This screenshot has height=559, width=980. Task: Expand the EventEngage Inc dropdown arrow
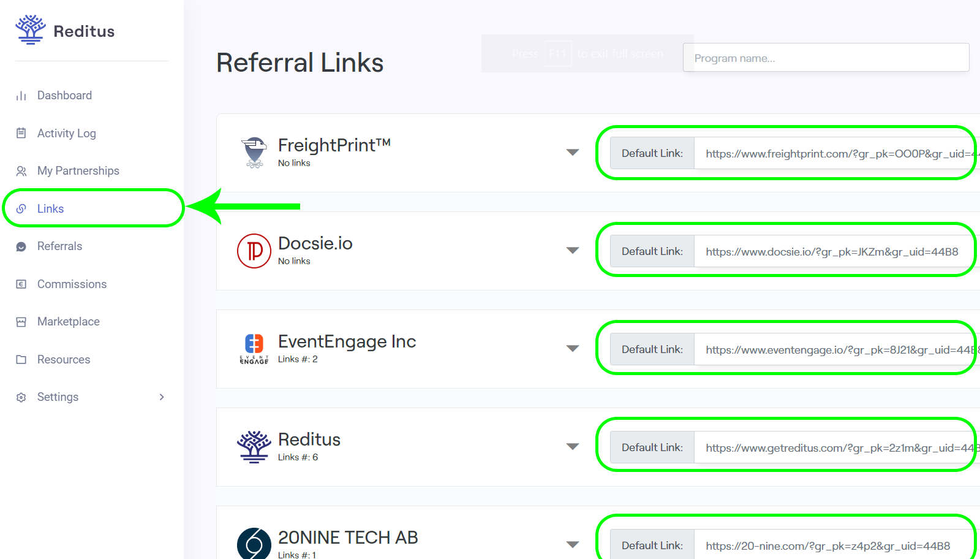[573, 349]
